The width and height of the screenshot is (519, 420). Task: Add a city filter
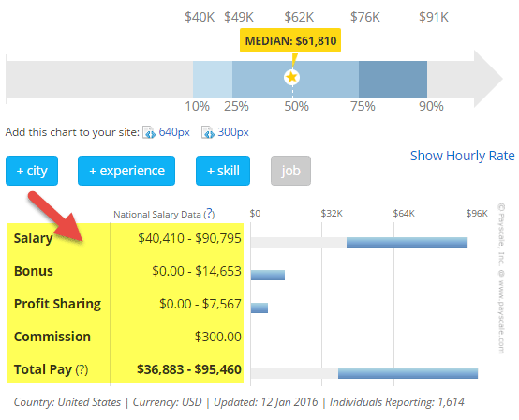tap(32, 171)
